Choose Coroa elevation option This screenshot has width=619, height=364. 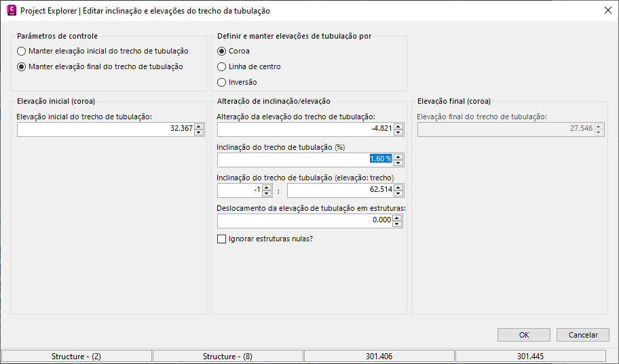click(x=221, y=51)
